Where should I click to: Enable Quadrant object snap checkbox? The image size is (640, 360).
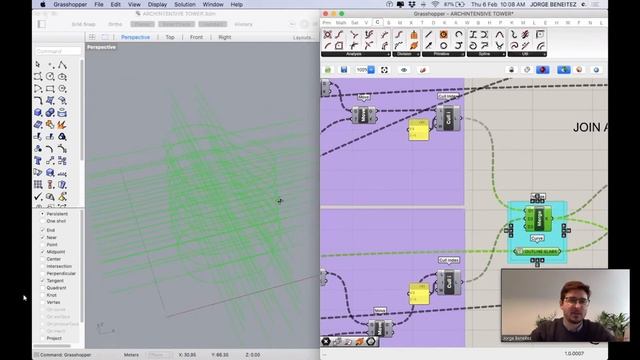42,288
